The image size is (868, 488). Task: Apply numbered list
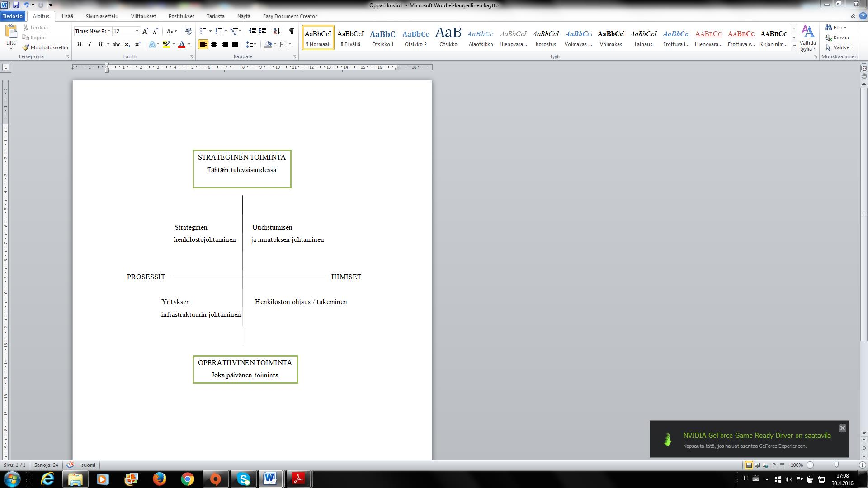219,31
